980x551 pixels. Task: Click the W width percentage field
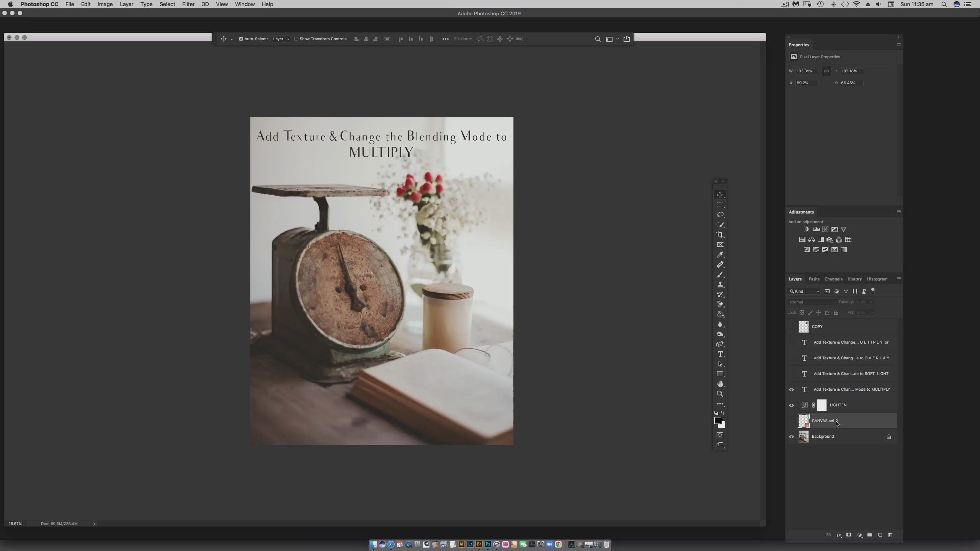coord(806,71)
